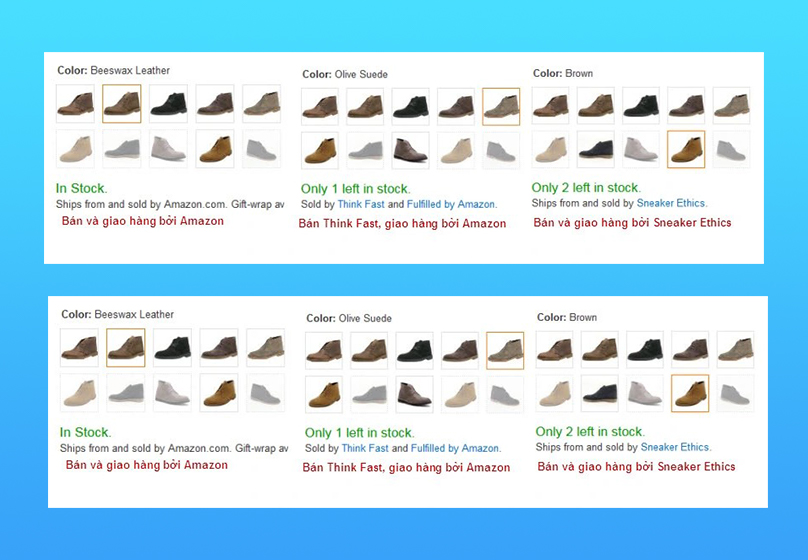Select the highlighted tan Brown swatch in bottom panel
The height and width of the screenshot is (560, 808).
(x=690, y=394)
